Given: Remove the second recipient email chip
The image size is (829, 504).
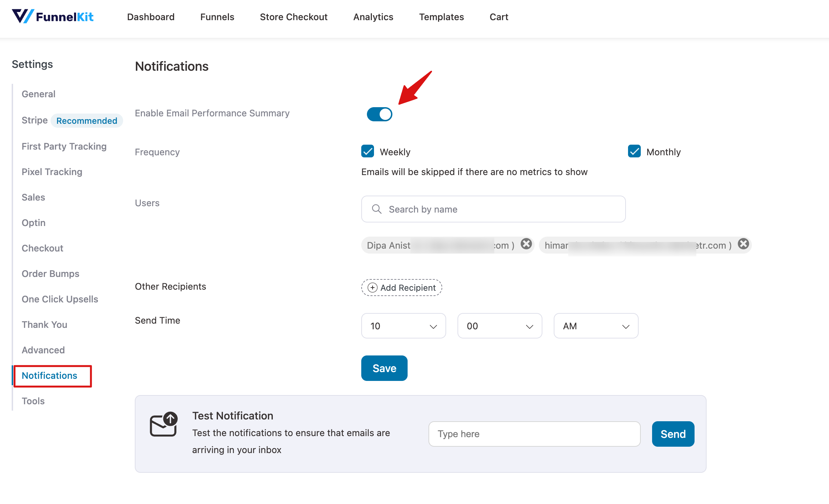Looking at the screenshot, I should tap(743, 244).
